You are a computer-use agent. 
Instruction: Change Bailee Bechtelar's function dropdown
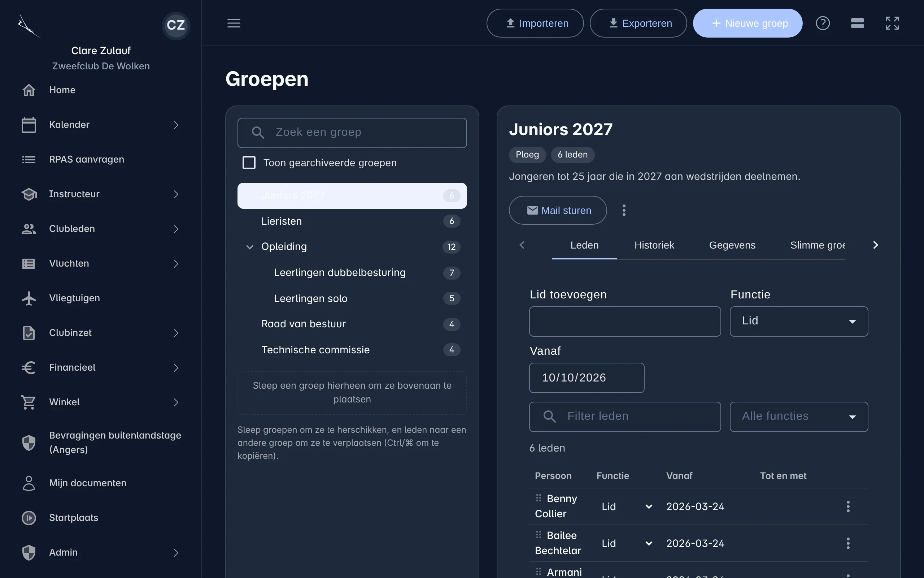click(x=627, y=543)
